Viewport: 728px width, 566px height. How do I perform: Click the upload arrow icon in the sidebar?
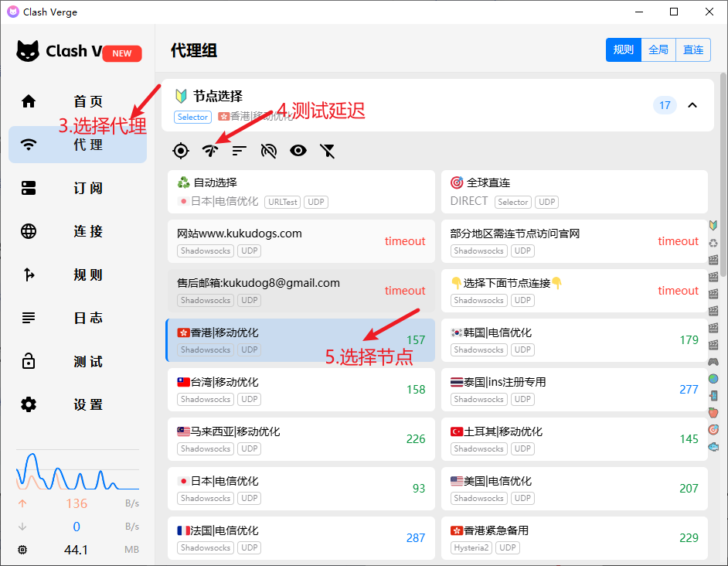[x=22, y=503]
